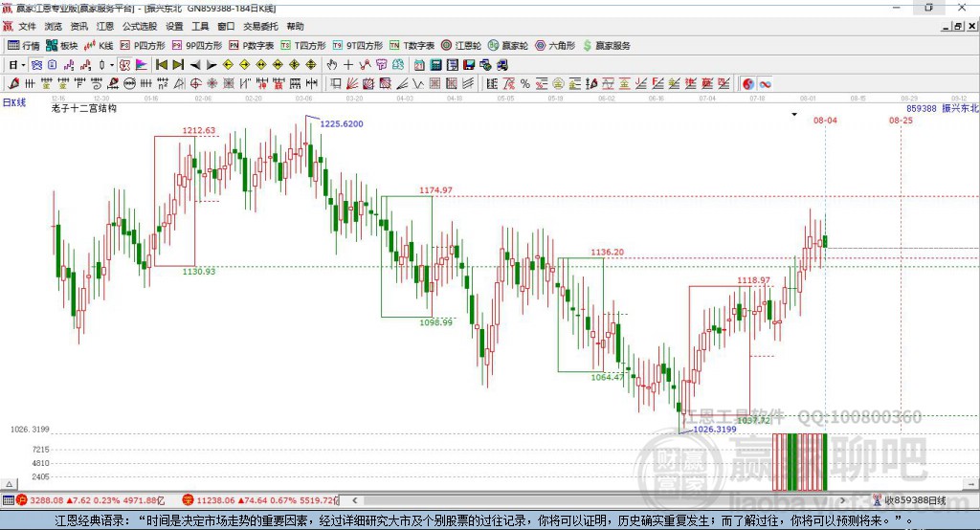Click the 1225.6200 high price label
The width and height of the screenshot is (980, 530).
tap(342, 123)
